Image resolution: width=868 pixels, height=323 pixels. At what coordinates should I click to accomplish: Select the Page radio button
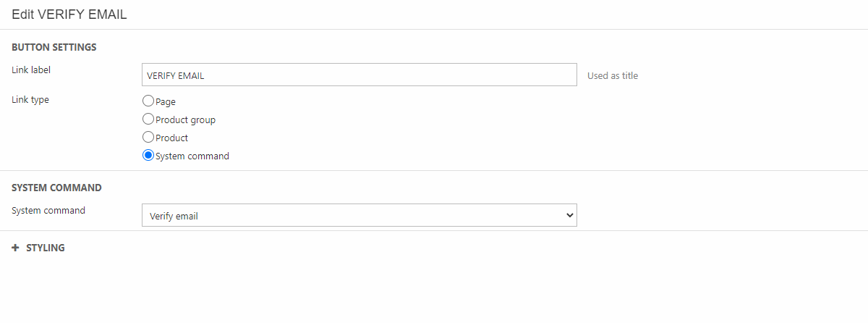(148, 101)
